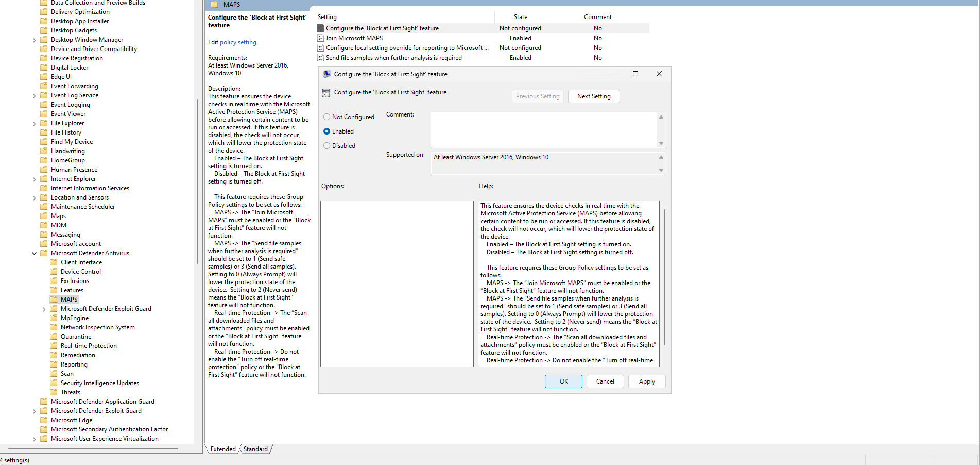Click Apply in the policy dialog
This screenshot has width=980, height=465.
pos(647,381)
